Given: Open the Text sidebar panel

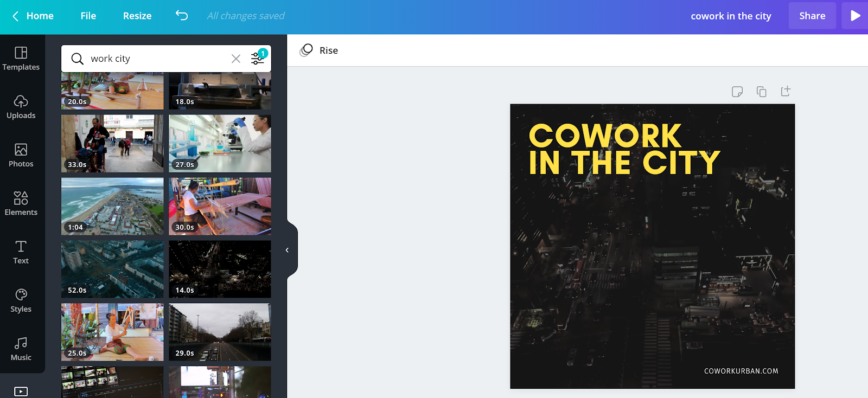Looking at the screenshot, I should coord(21,252).
